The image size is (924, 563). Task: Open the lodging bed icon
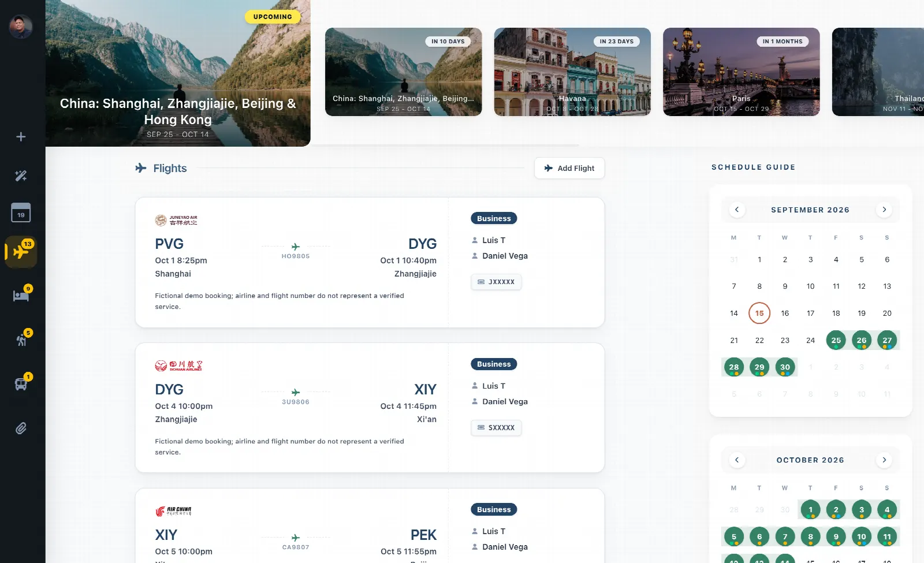click(x=21, y=295)
